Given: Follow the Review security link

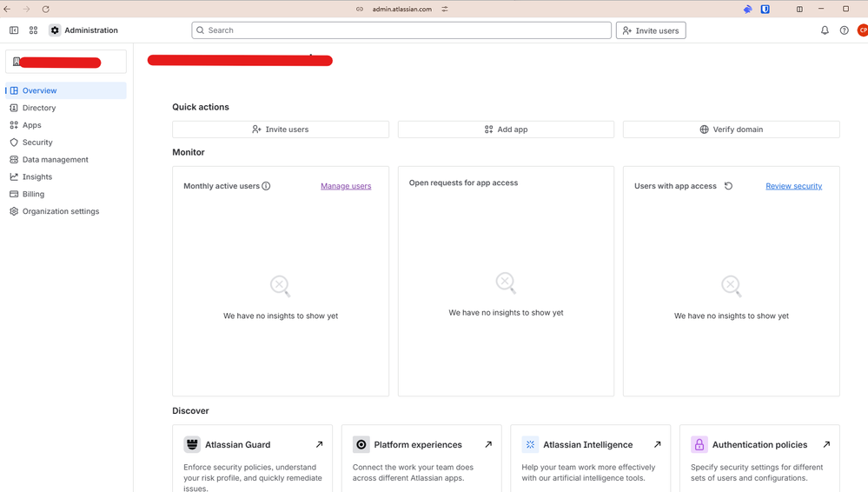Looking at the screenshot, I should [x=794, y=186].
